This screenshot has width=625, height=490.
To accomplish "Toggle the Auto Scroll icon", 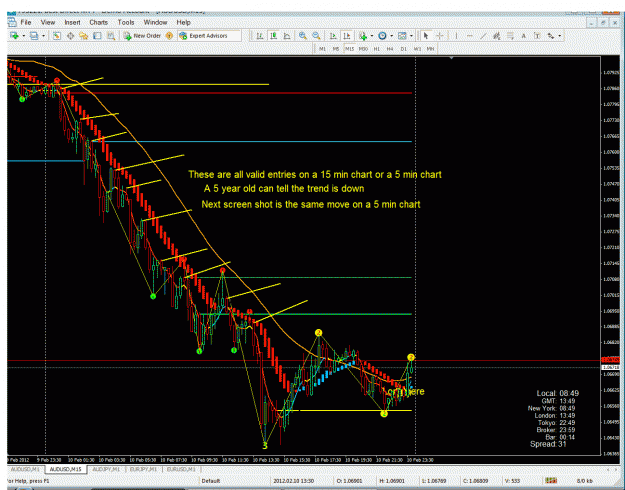I will tap(333, 36).
